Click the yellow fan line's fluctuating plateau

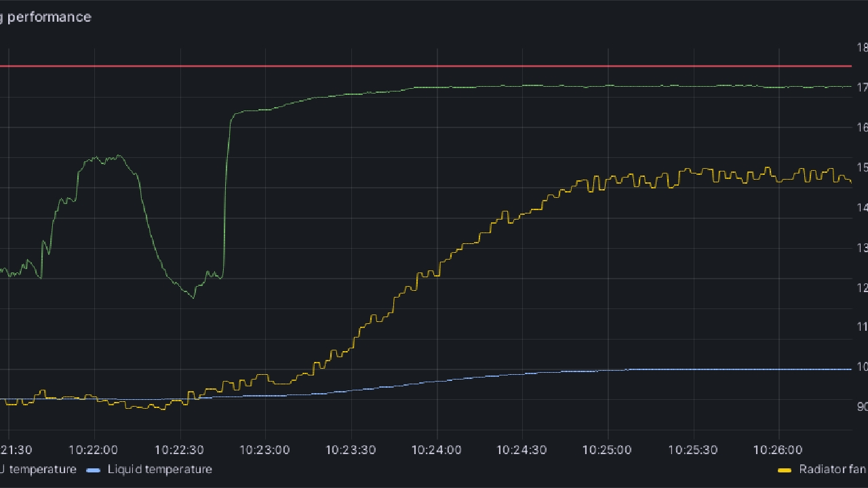pyautogui.click(x=719, y=175)
